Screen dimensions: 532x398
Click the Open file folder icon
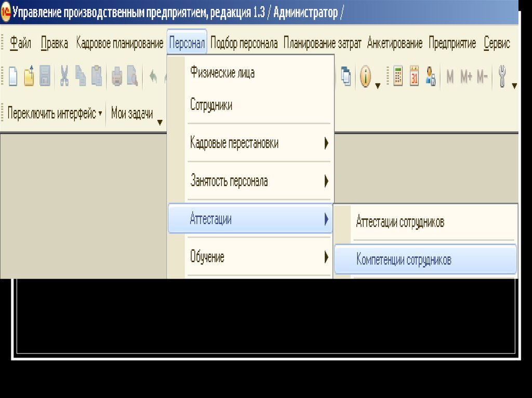29,76
